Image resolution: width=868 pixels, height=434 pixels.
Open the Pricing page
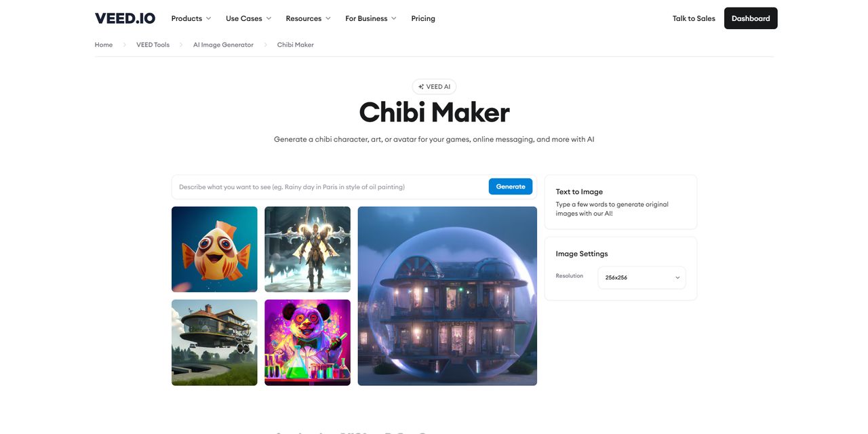pyautogui.click(x=423, y=18)
